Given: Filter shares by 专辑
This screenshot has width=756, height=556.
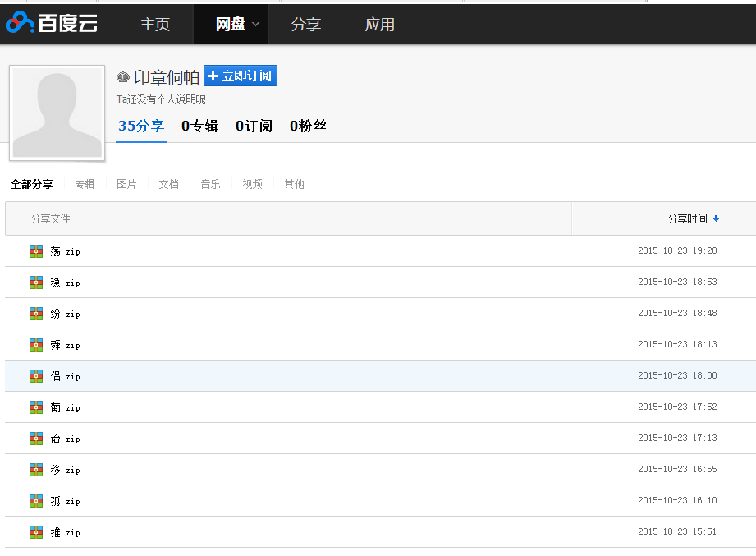Looking at the screenshot, I should 85,184.
